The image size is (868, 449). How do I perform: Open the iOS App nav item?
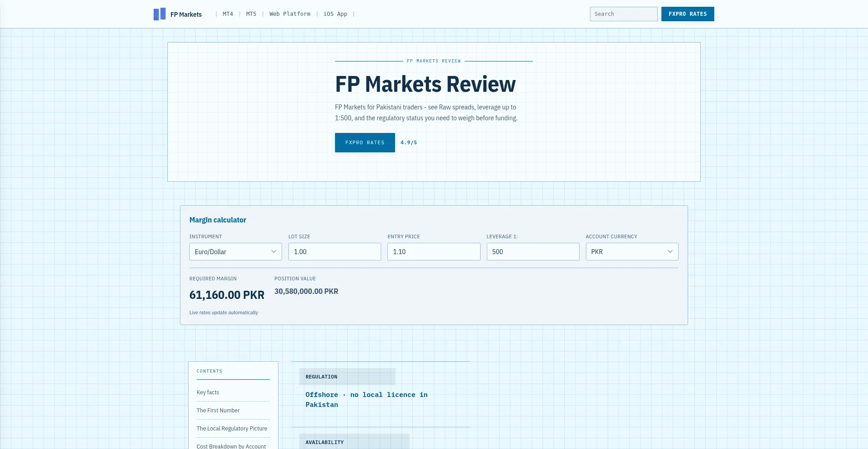(335, 14)
